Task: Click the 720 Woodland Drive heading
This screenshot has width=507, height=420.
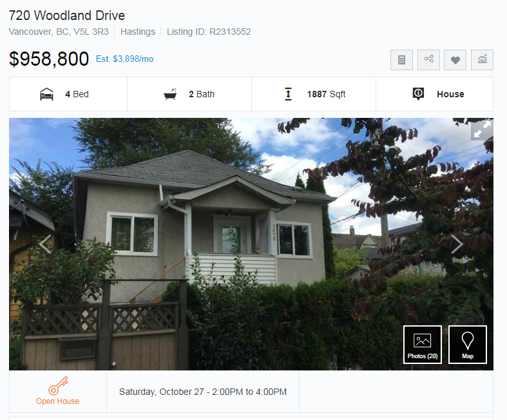Action: pos(66,15)
